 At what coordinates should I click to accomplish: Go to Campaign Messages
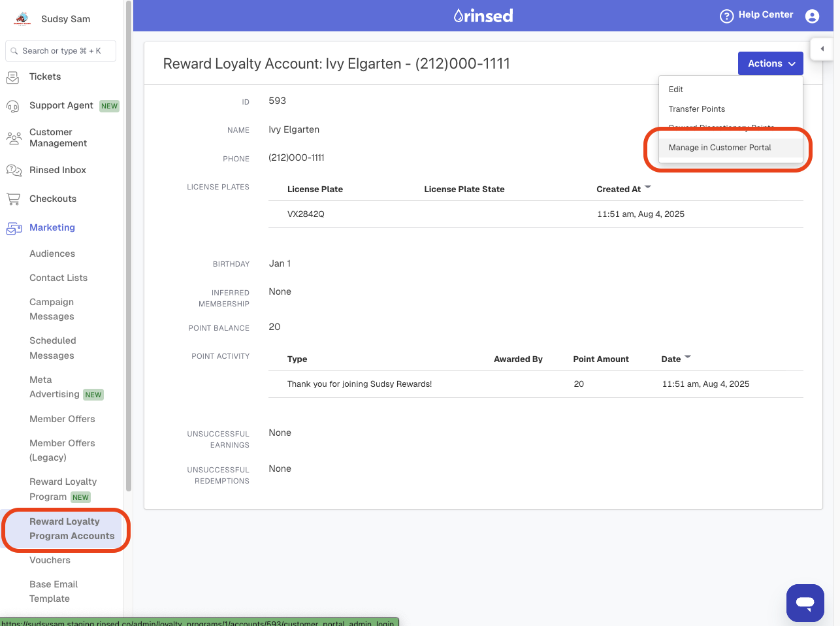tap(52, 309)
